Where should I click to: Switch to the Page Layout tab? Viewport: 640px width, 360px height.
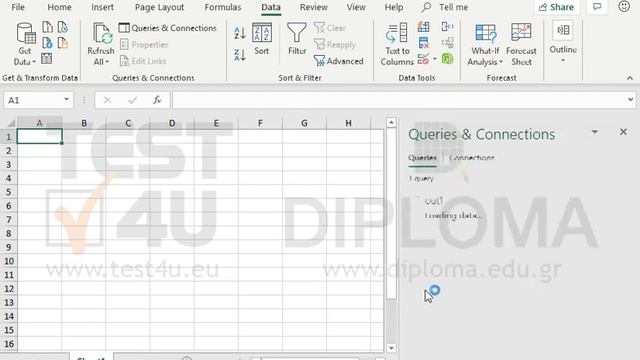pyautogui.click(x=159, y=7)
